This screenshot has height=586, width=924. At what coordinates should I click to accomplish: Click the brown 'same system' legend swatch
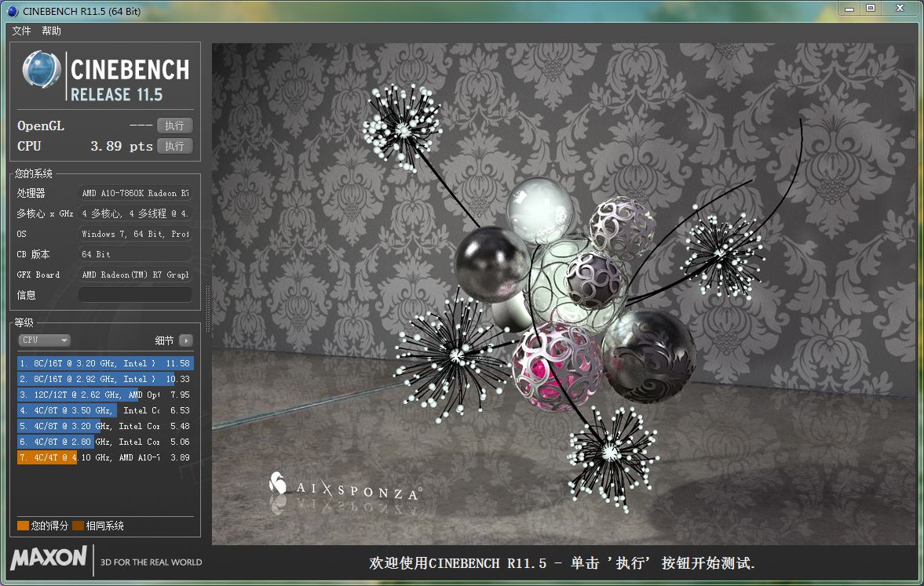(x=78, y=526)
